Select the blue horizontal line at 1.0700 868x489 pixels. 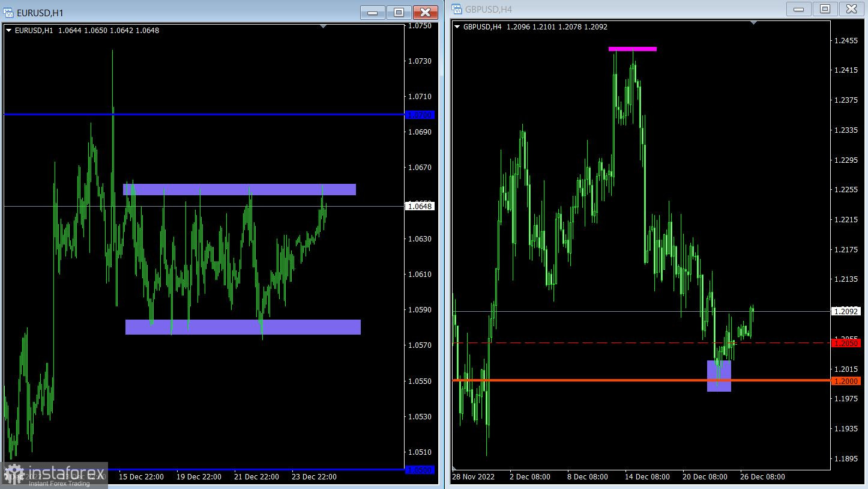point(204,114)
